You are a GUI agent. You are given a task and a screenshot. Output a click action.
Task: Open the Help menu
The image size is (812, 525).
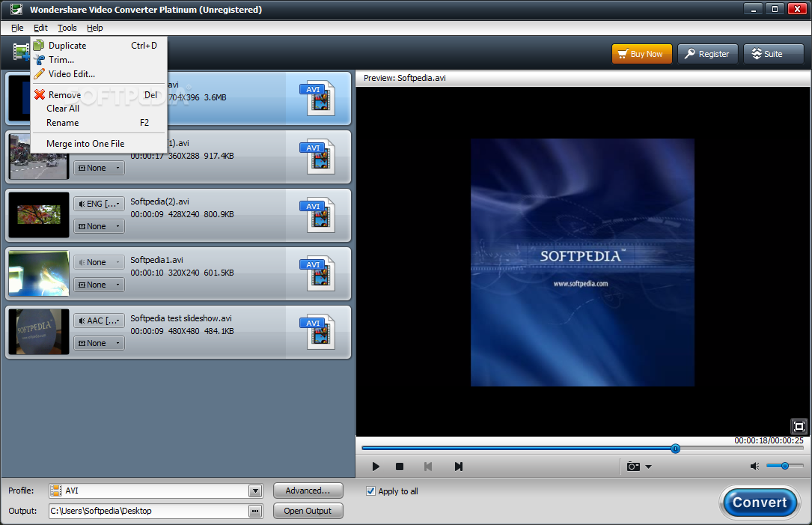[x=95, y=28]
